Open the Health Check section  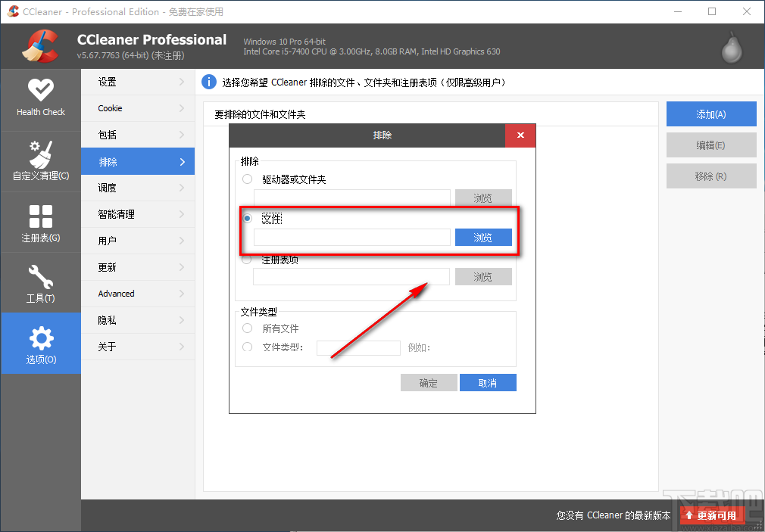pyautogui.click(x=40, y=99)
